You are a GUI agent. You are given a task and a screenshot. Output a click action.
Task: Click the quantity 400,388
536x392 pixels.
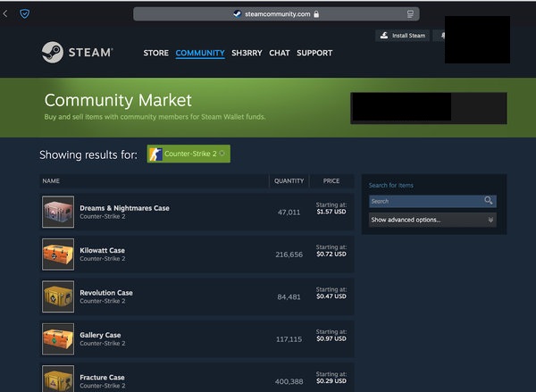(x=289, y=382)
